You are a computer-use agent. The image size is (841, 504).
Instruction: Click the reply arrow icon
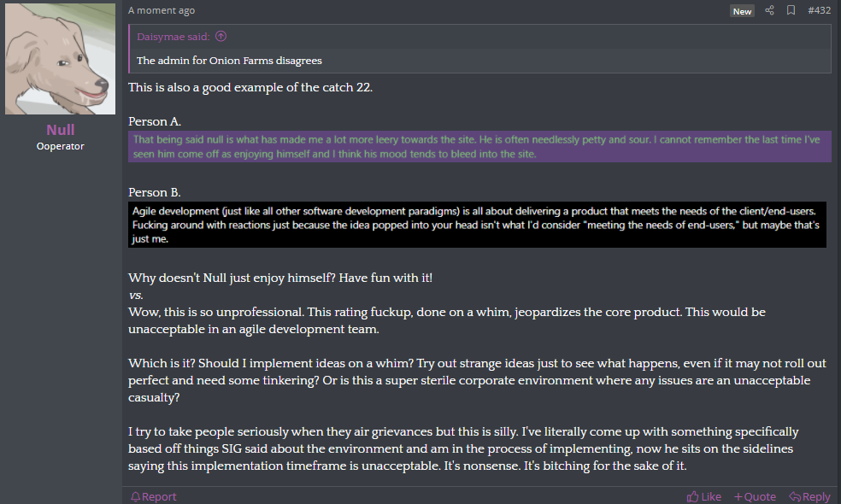coord(794,497)
